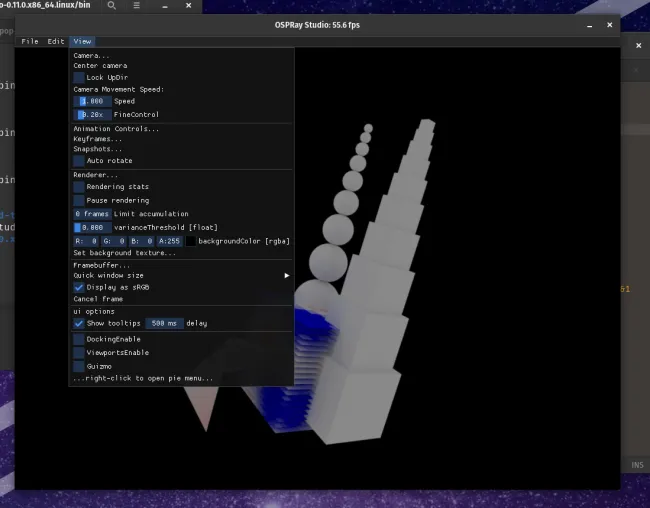This screenshot has height=508, width=650.
Task: Click close X on right background window
Action: pos(638,46)
